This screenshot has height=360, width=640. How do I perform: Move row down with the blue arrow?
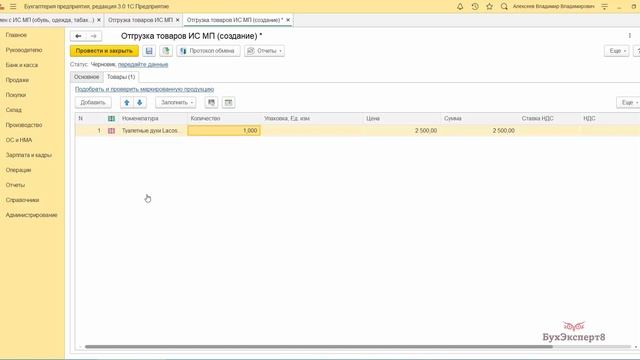[x=140, y=102]
